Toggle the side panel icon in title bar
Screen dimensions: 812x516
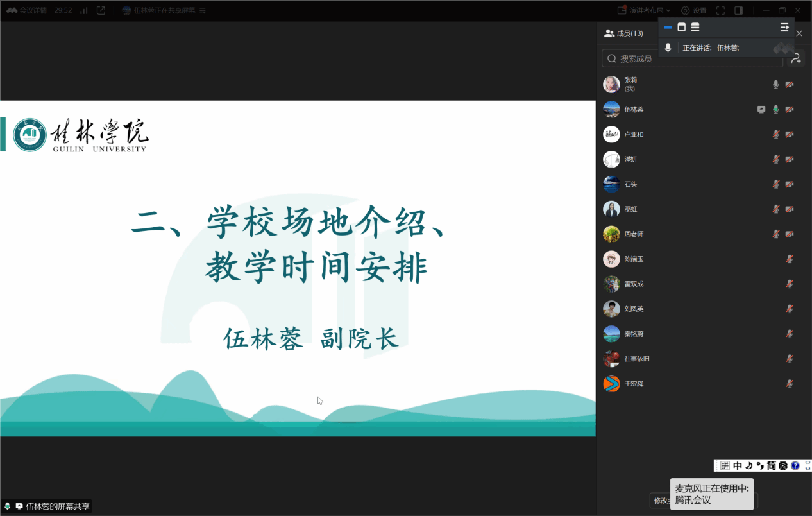click(738, 10)
